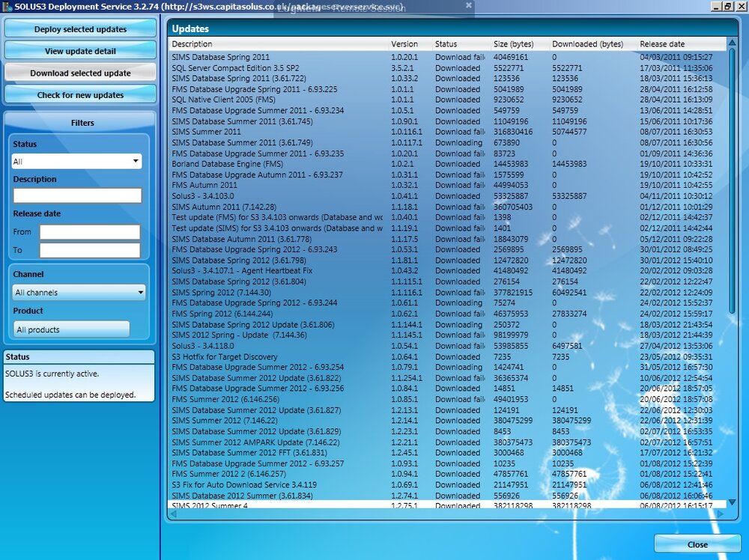
Task: Click the Release date From field
Action: point(90,232)
